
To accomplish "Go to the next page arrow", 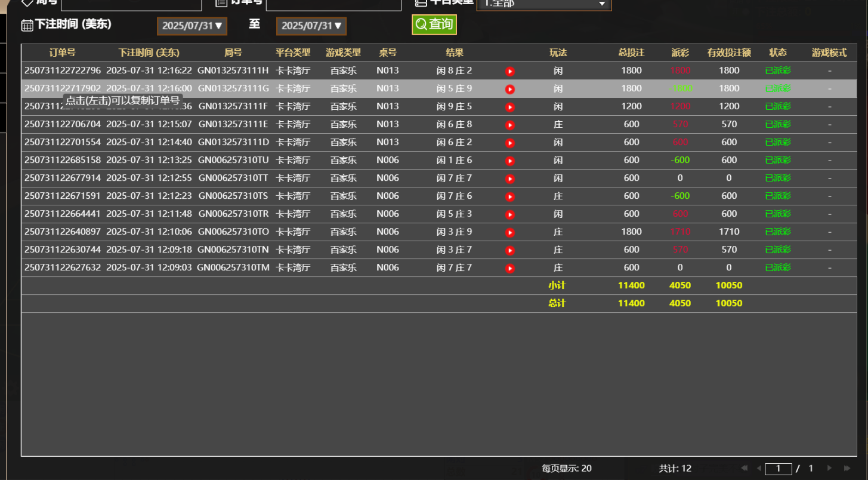I will click(829, 469).
